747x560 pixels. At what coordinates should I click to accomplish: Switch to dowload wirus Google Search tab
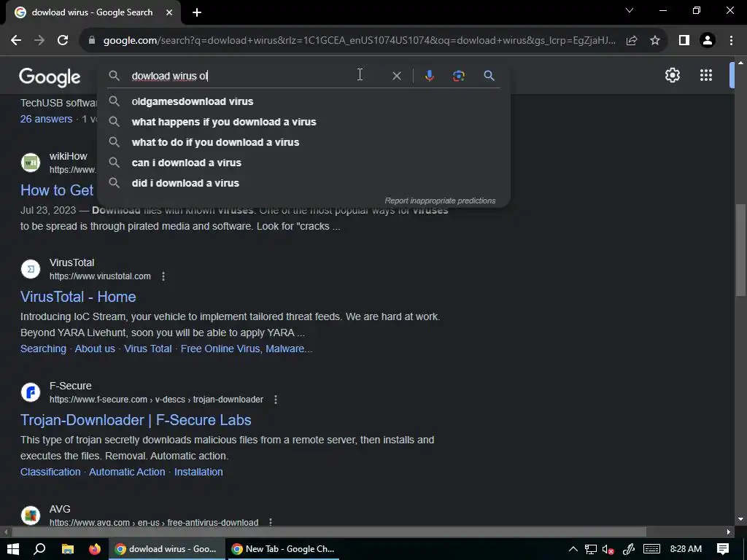[93, 12]
